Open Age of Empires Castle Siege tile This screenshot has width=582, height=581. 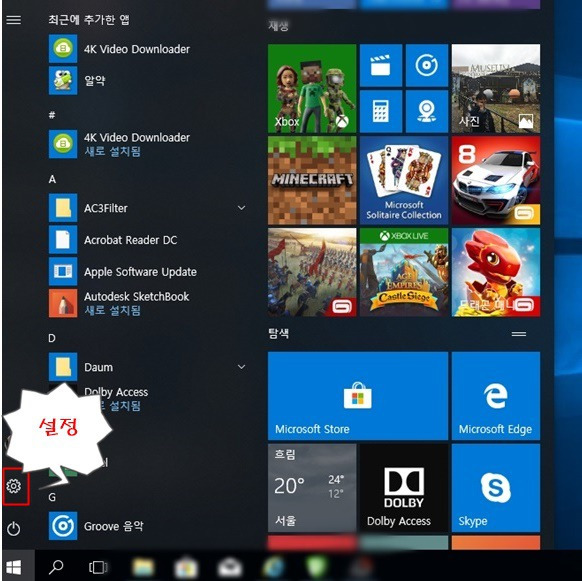coord(404,272)
